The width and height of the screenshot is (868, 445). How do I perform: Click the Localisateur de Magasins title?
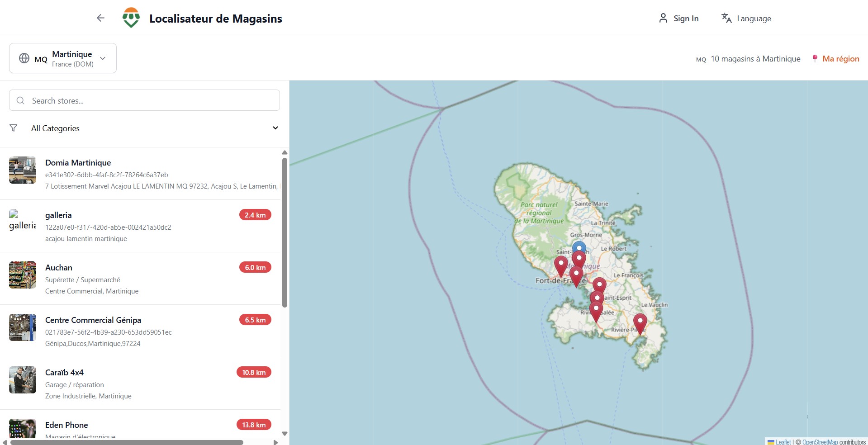tap(216, 19)
